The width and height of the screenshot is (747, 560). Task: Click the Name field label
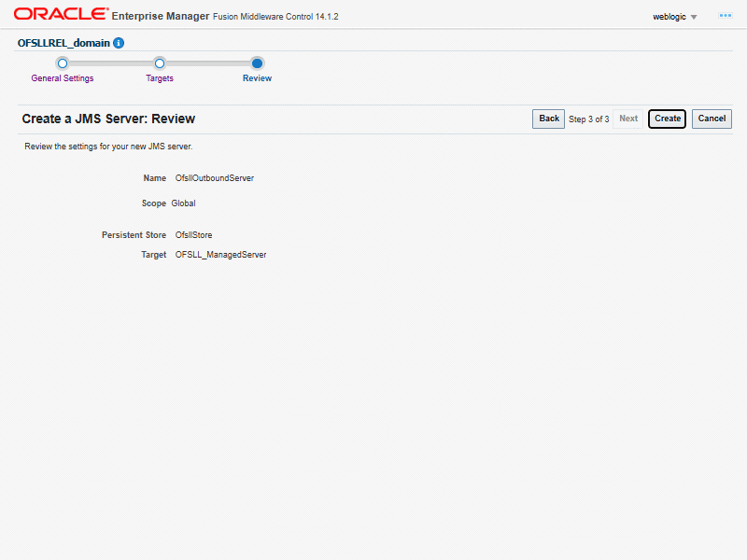(155, 178)
